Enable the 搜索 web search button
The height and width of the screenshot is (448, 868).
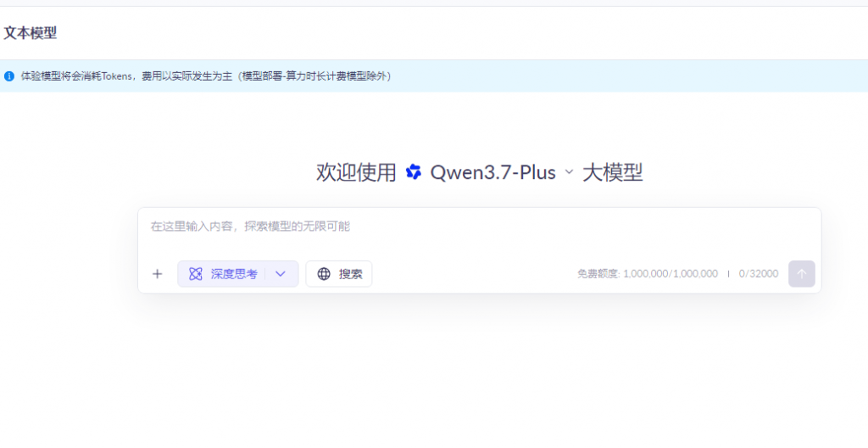point(339,274)
